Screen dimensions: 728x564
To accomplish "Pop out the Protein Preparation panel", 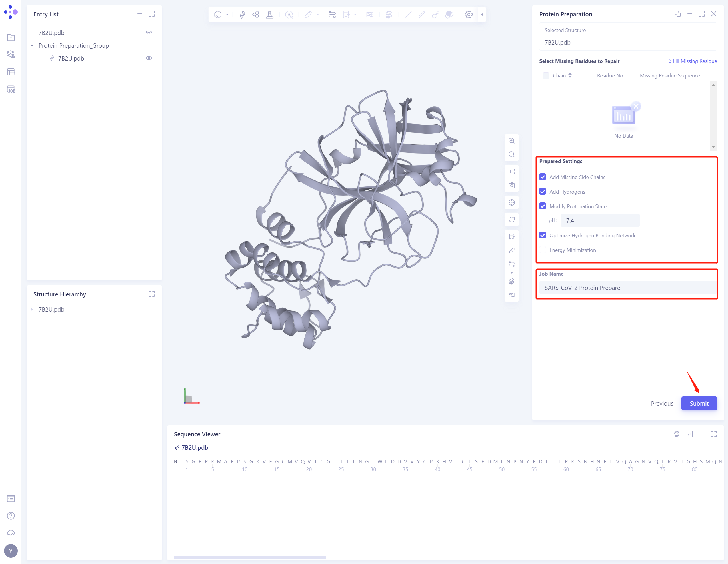I will pos(678,14).
